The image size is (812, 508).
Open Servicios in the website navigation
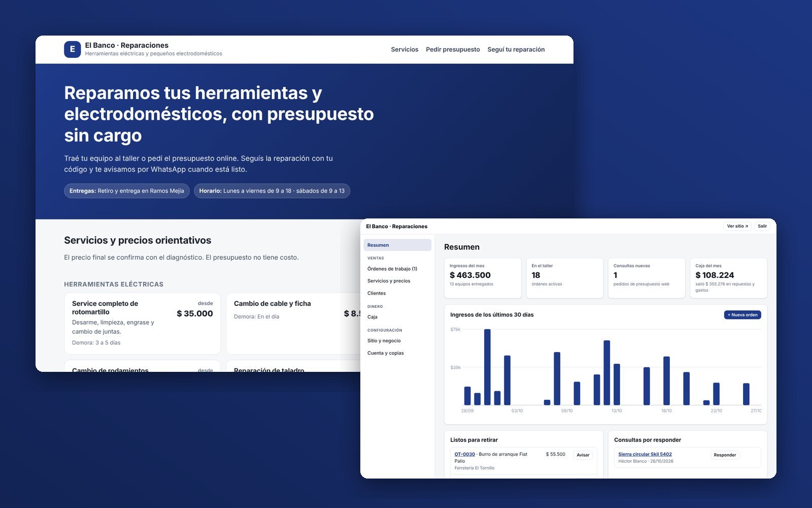point(404,49)
